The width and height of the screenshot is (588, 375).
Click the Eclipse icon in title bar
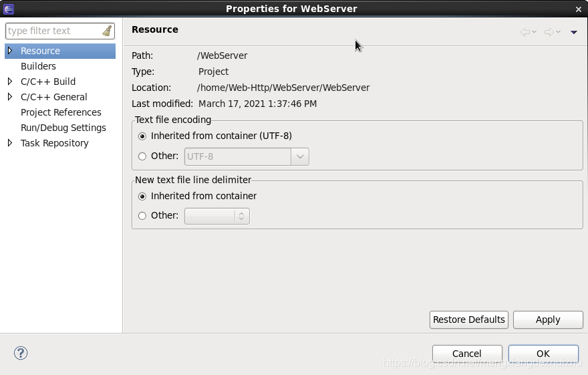8,9
